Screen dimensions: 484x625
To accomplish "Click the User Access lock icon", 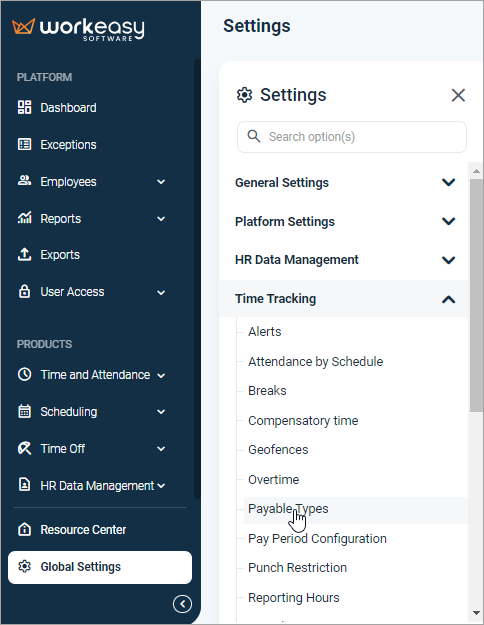I will 24,291.
